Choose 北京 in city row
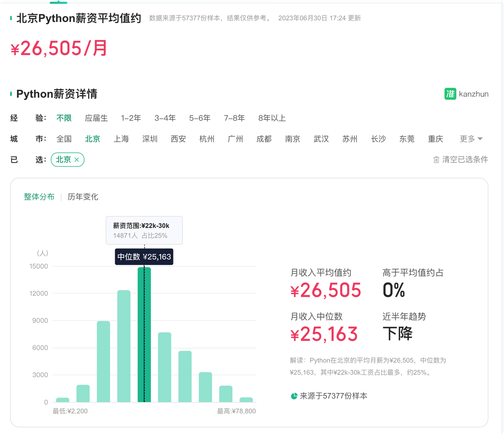 tap(93, 139)
